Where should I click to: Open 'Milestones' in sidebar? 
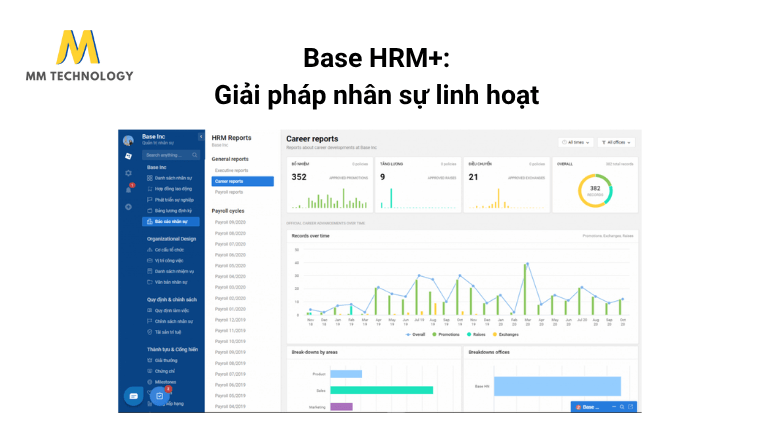click(165, 382)
